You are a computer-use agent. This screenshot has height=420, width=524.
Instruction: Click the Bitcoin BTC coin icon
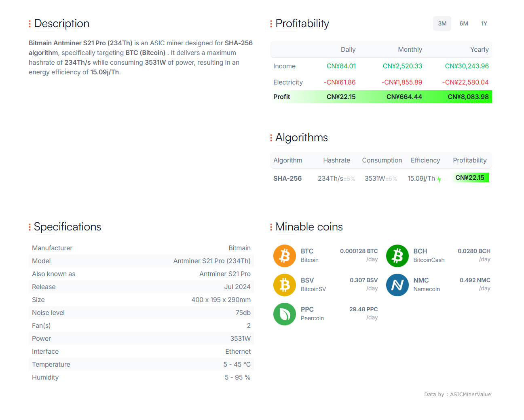285,256
